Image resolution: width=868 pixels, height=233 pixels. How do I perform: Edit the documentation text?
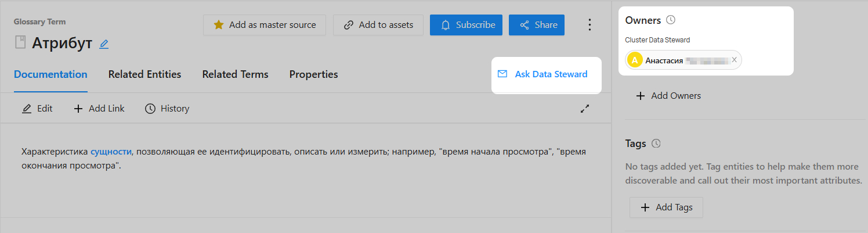37,109
